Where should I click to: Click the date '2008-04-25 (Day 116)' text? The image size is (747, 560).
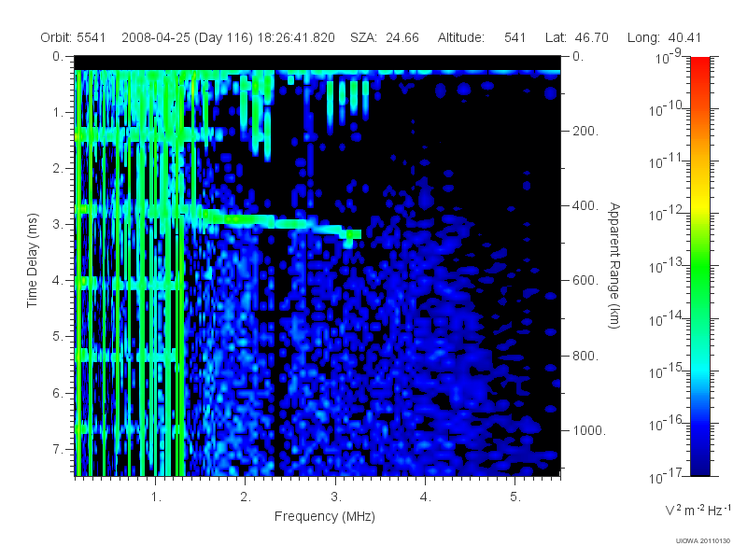[x=188, y=37]
